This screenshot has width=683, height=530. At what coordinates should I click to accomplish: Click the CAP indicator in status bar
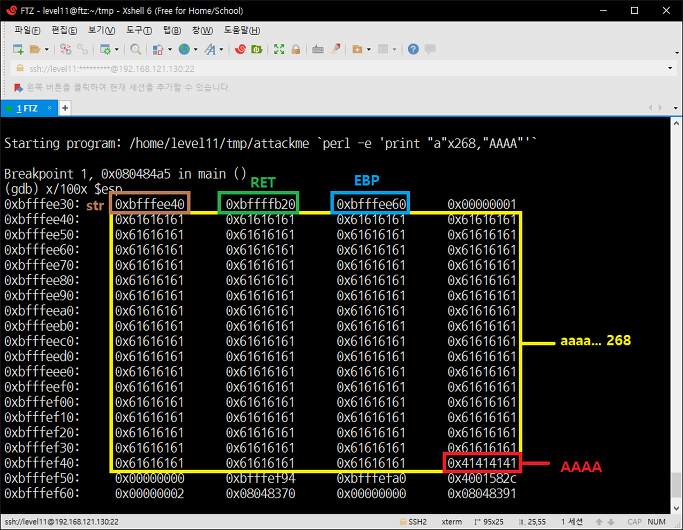[x=634, y=522]
